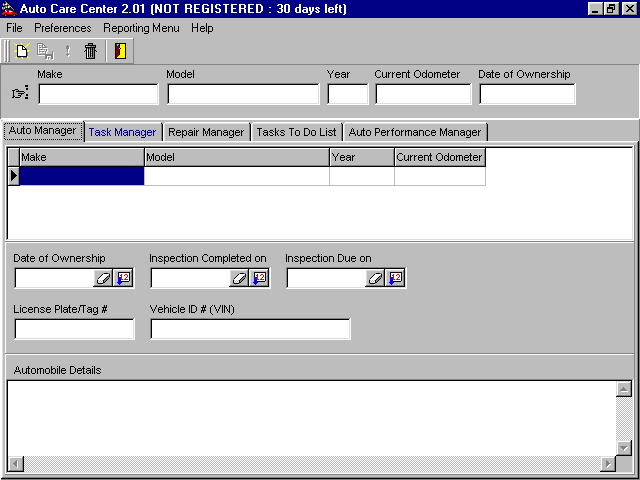Click the Vehicle ID # (VIN) field

pos(250,329)
